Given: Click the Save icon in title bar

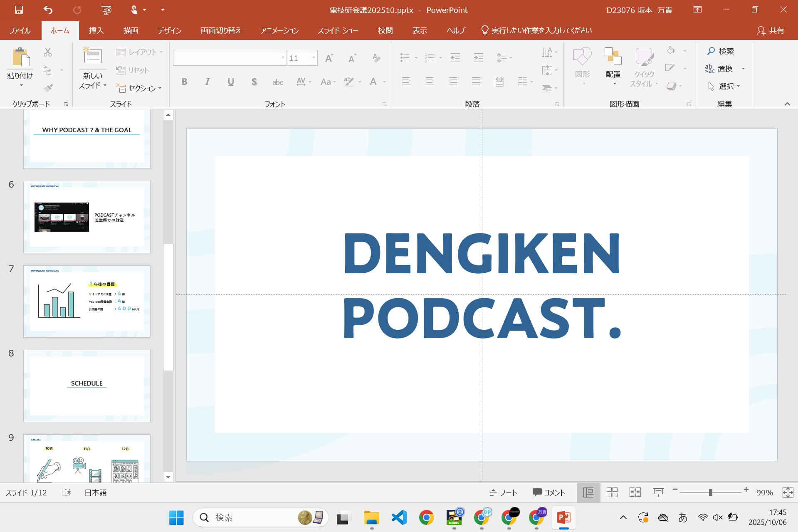Looking at the screenshot, I should tap(19, 10).
